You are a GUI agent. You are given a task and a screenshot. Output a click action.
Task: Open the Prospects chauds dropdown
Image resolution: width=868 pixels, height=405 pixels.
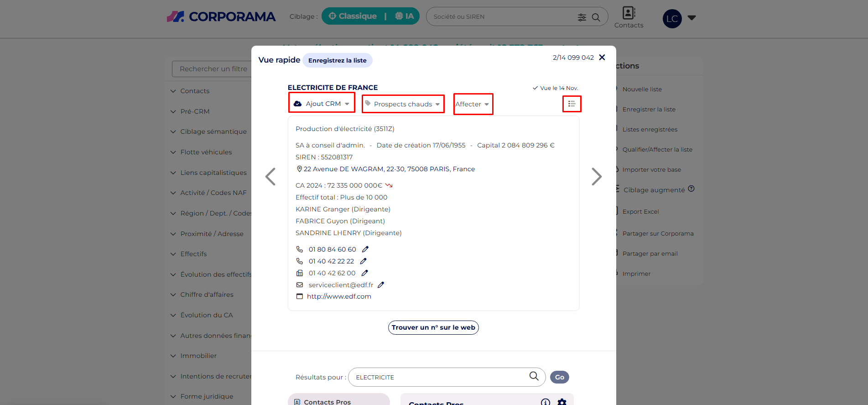point(403,104)
